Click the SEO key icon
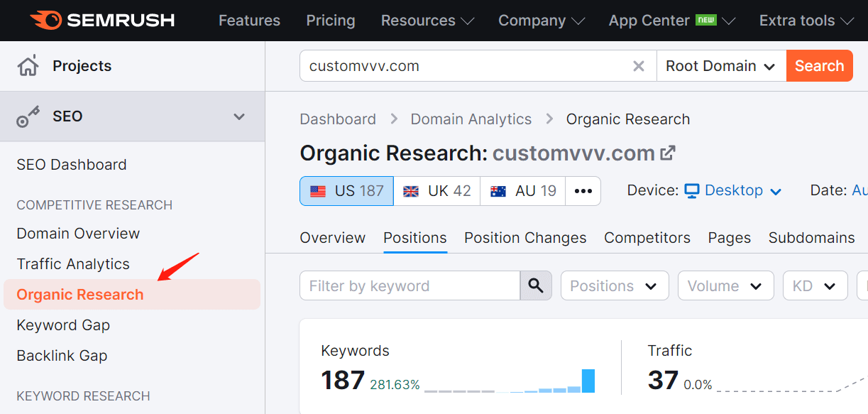 pyautogui.click(x=28, y=116)
